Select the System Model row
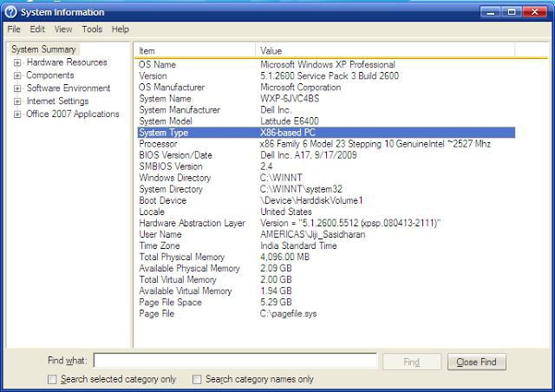Image resolution: width=555 pixels, height=392 pixels. tap(326, 121)
